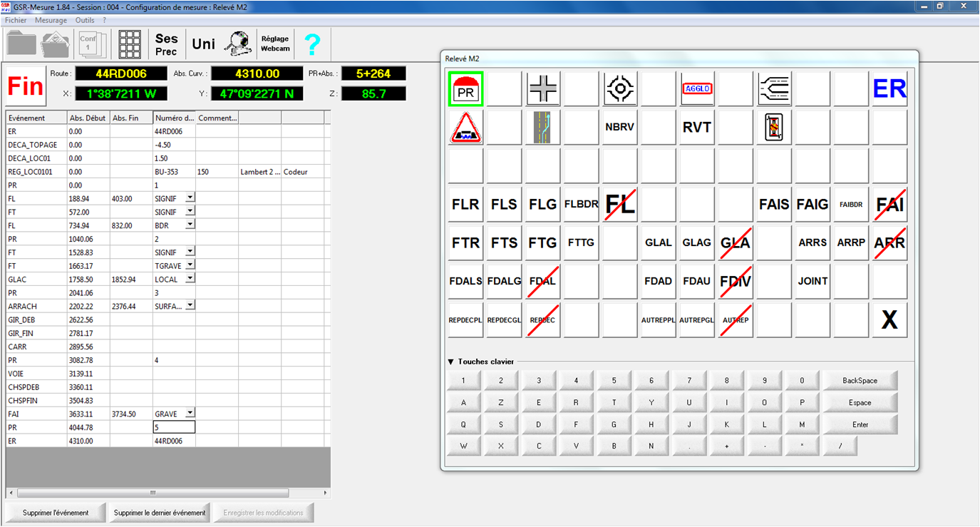Select the crossroads intersection icon
Screen dimensions: 980x527
[x=542, y=89]
